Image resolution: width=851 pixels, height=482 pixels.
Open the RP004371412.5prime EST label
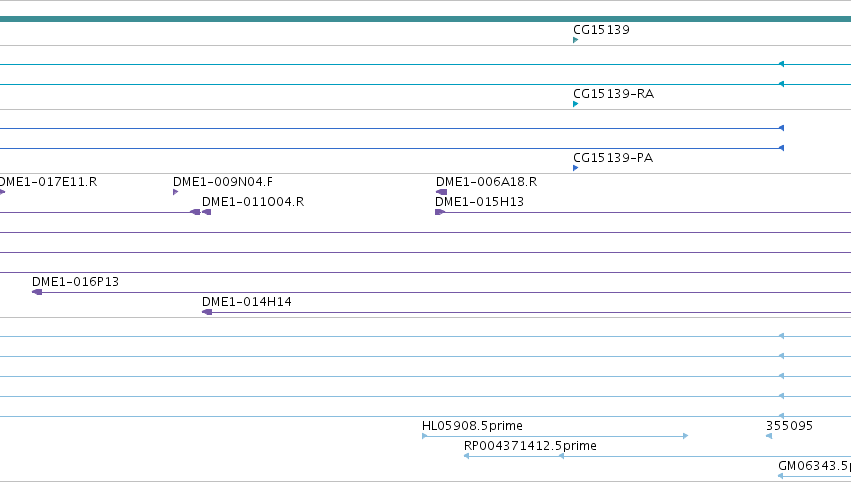pos(530,446)
